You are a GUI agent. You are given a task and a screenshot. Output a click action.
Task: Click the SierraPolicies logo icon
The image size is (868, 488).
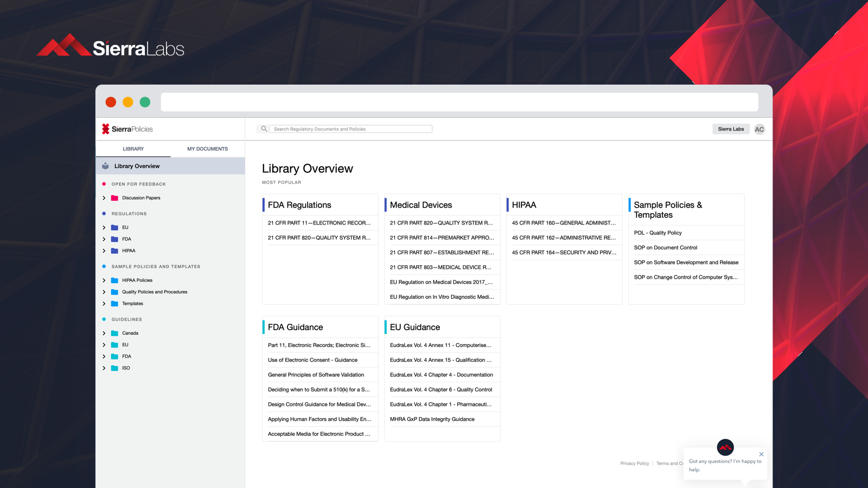tap(106, 129)
